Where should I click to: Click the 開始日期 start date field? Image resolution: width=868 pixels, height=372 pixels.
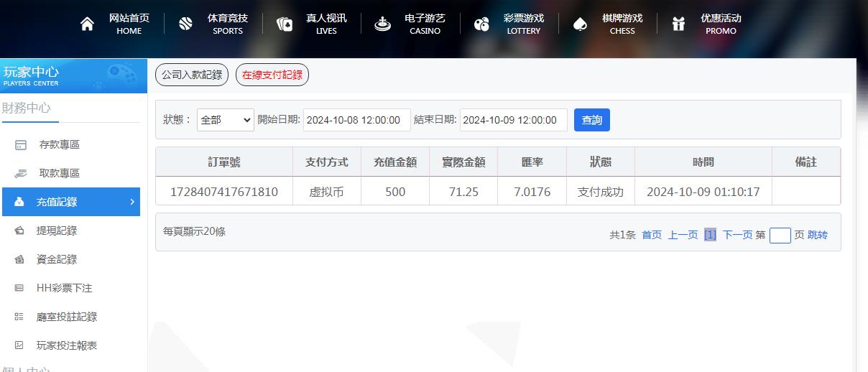(x=356, y=120)
